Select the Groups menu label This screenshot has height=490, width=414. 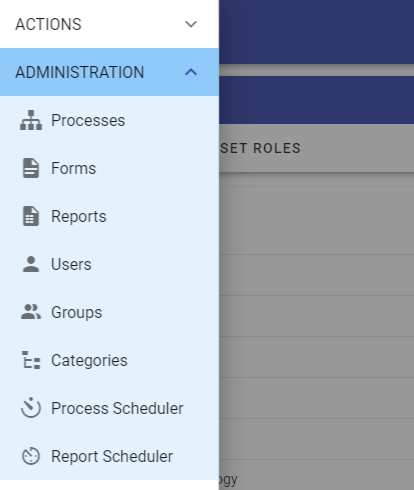[x=76, y=313]
